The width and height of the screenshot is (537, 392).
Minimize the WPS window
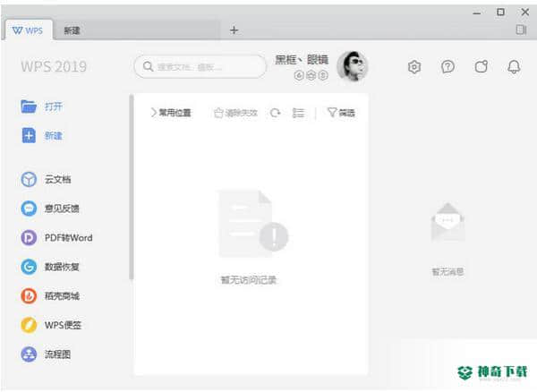tap(477, 13)
